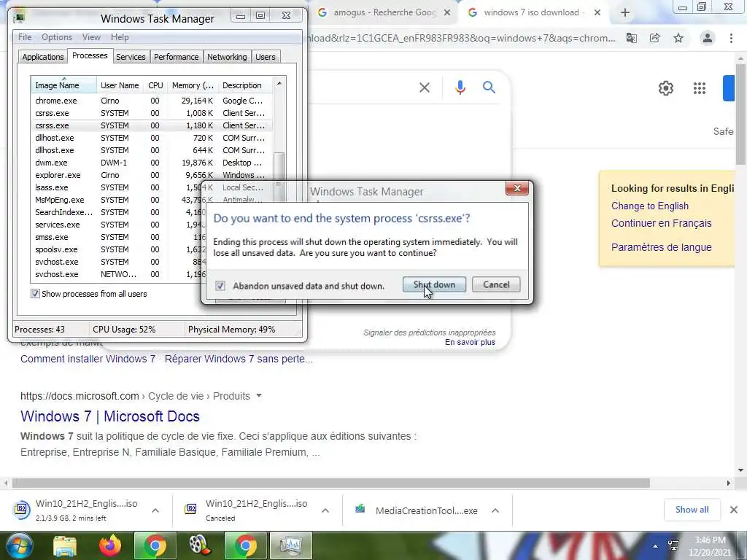
Task: Select the MsMpEng.exe process row
Action: click(x=117, y=200)
